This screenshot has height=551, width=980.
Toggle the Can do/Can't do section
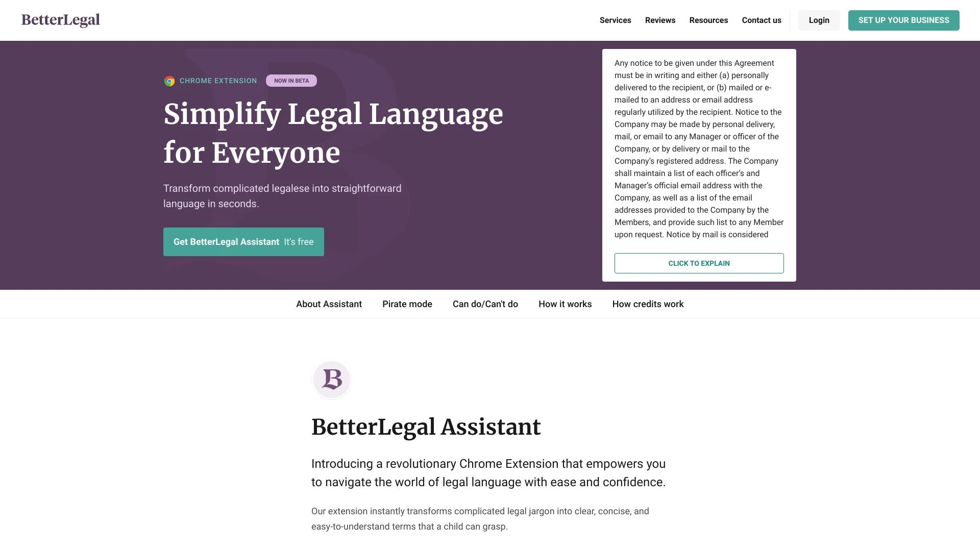click(485, 304)
